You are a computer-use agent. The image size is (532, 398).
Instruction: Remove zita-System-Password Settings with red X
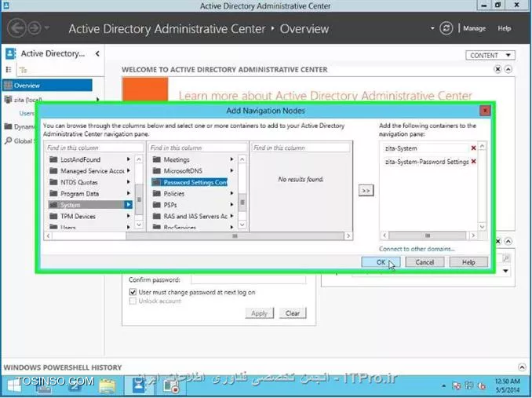click(473, 162)
